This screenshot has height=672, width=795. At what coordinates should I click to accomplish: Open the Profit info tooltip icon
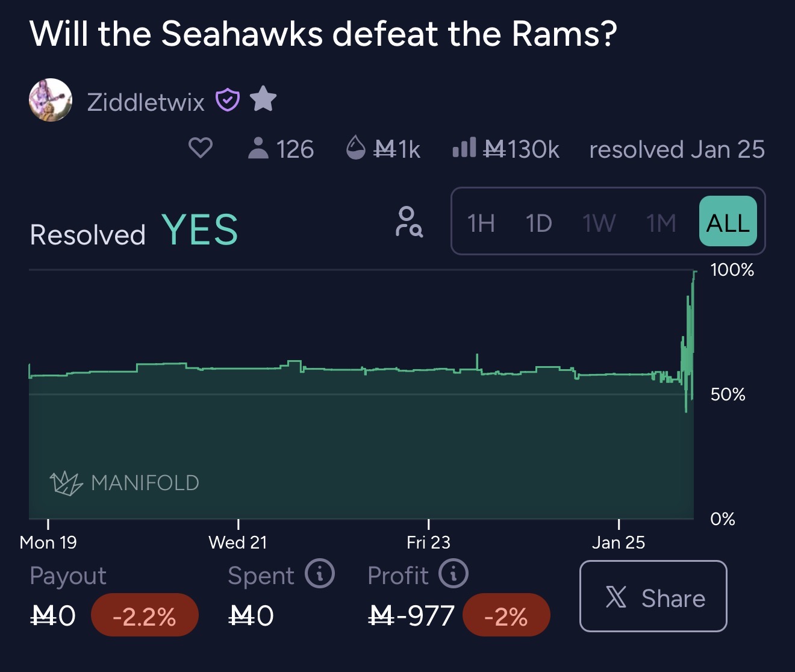453,574
